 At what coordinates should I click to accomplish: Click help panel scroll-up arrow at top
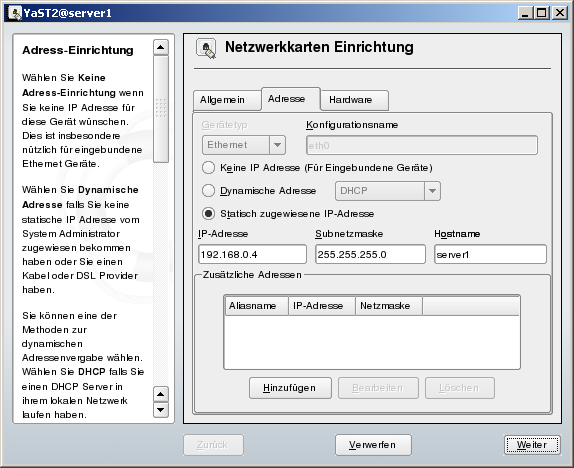tap(160, 47)
